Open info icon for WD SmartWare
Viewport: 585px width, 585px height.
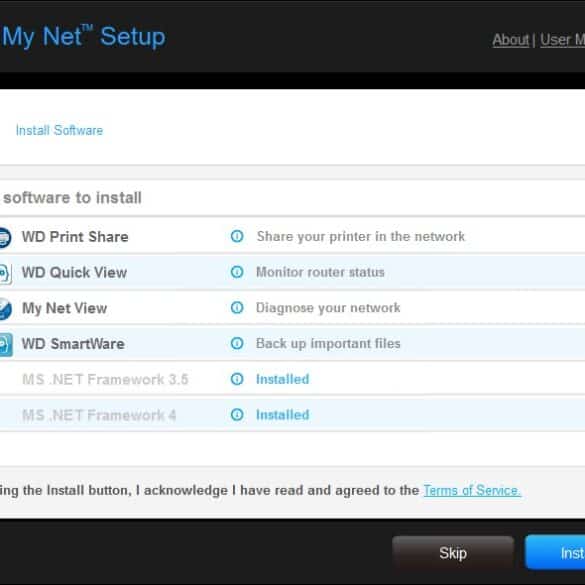tap(237, 343)
